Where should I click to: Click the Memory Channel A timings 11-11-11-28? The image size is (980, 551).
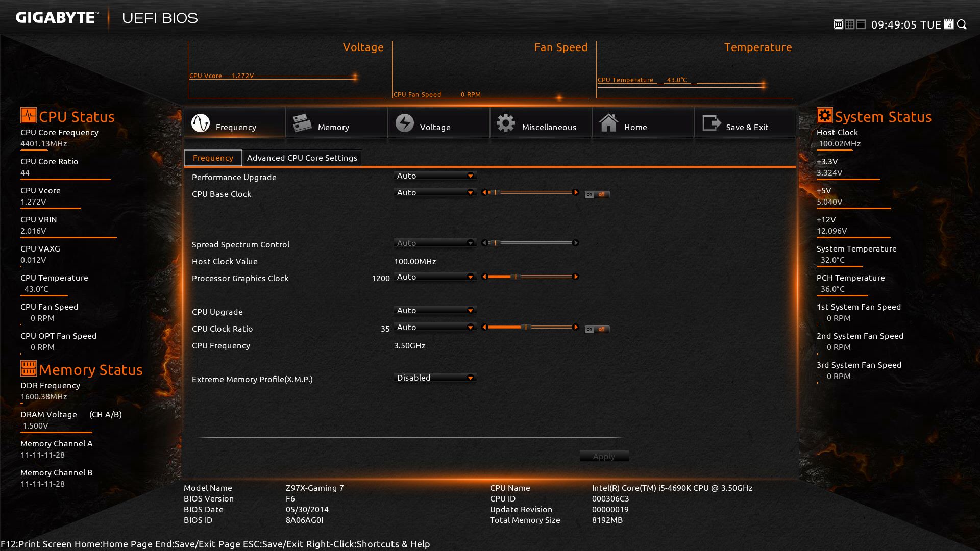[x=43, y=455]
